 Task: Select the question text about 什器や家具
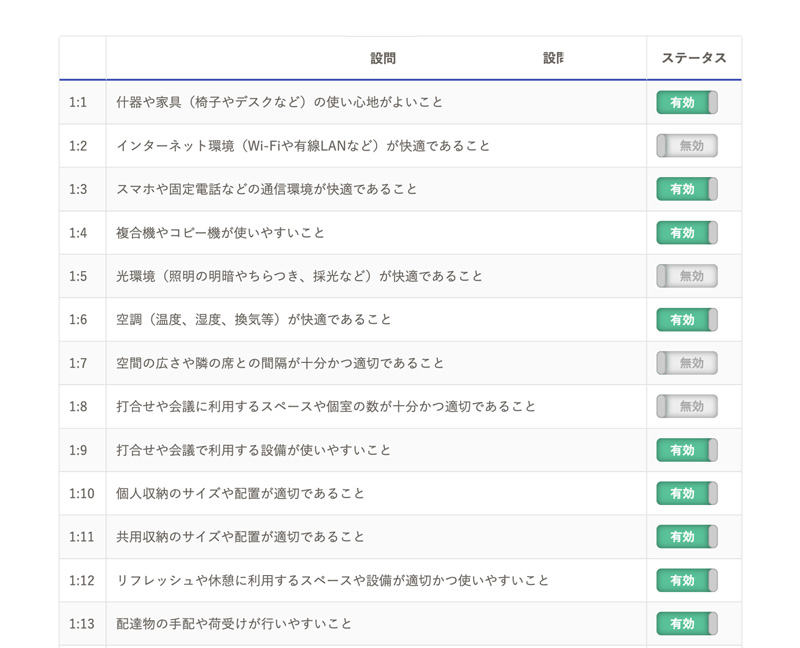[x=279, y=102]
